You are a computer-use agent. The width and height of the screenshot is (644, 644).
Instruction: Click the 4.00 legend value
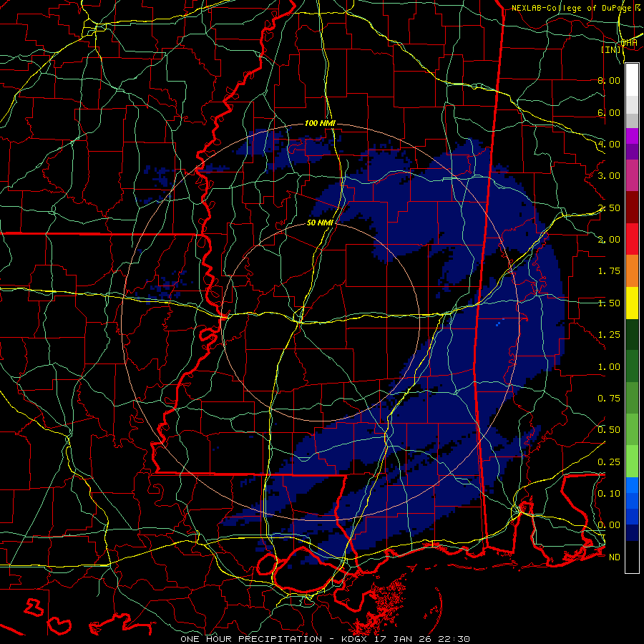click(x=609, y=144)
